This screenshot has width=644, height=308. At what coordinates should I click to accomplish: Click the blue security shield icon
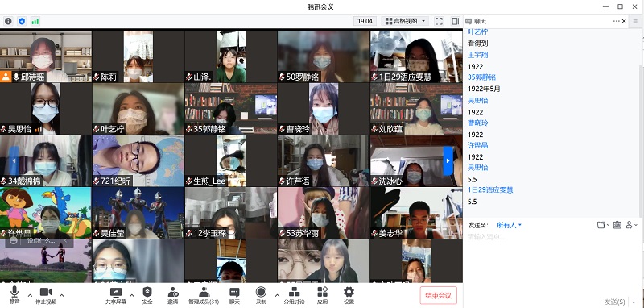pos(22,21)
